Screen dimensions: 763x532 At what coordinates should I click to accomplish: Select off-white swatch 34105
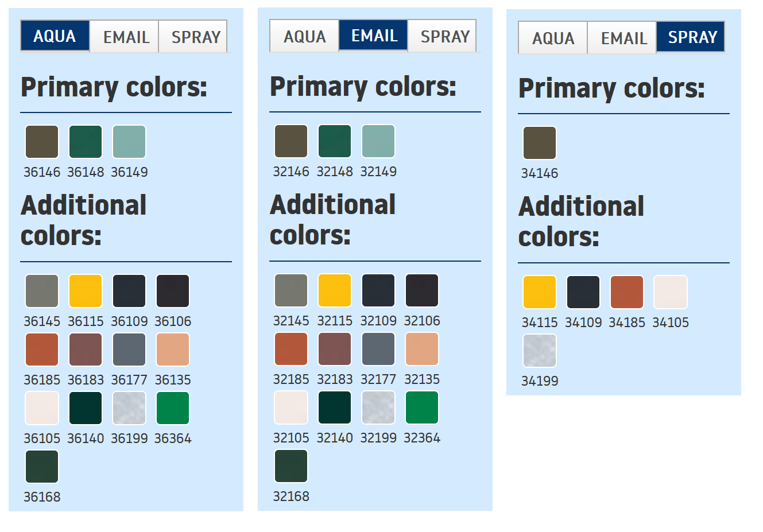(x=671, y=292)
